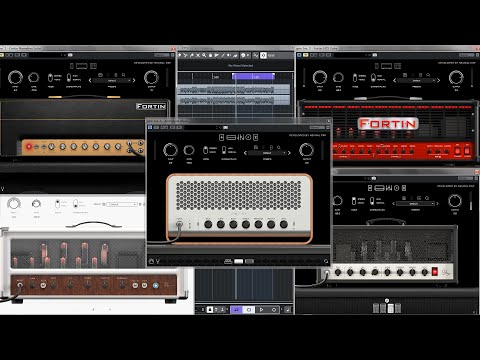The height and width of the screenshot is (360, 480).
Task: Open pre-effects section in center cream amp window
Action: pyautogui.click(x=222, y=137)
